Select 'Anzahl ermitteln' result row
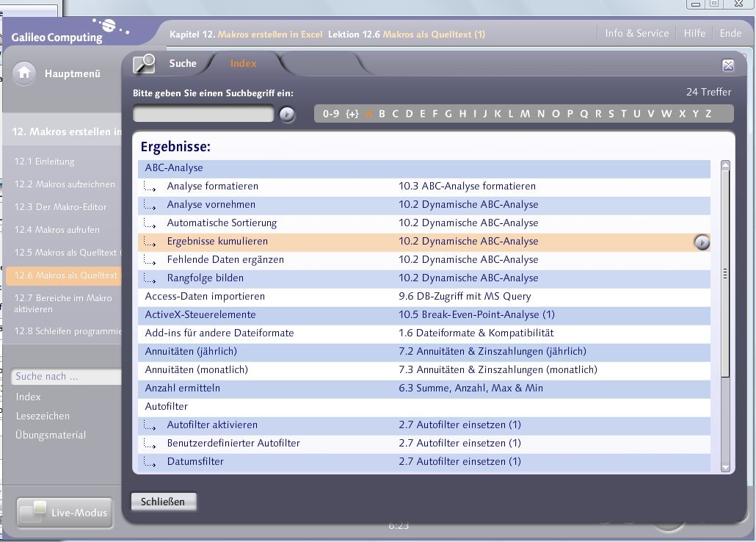756x542 pixels. pos(424,388)
